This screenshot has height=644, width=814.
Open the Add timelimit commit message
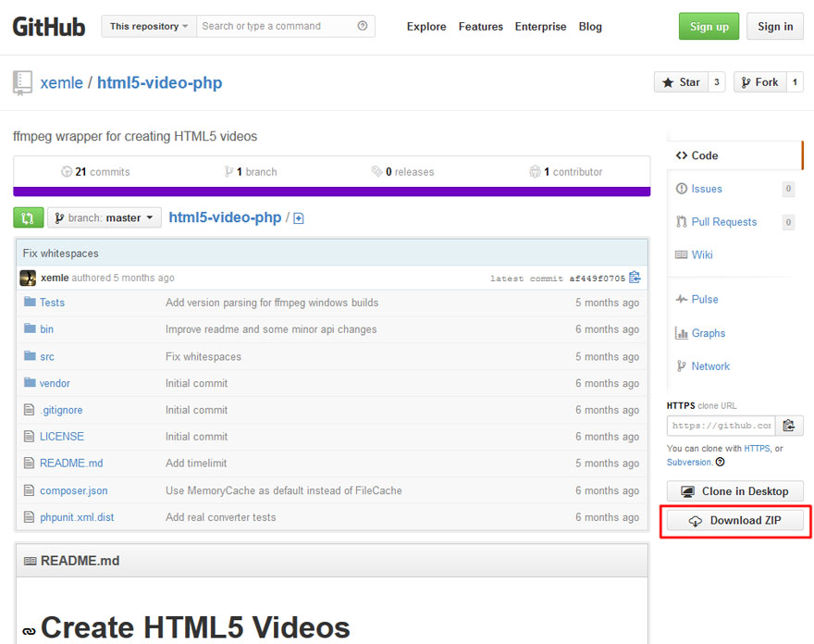pos(196,464)
